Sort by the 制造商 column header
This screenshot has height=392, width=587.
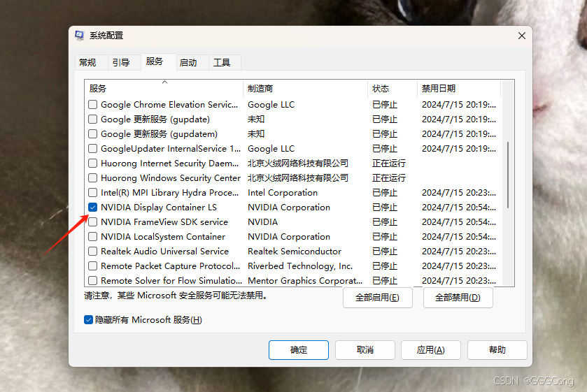point(306,89)
